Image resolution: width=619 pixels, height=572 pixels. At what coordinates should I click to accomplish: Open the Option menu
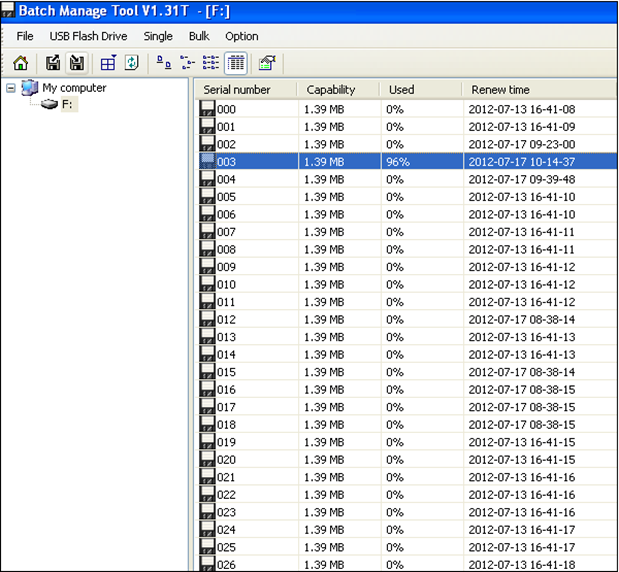pyautogui.click(x=242, y=36)
